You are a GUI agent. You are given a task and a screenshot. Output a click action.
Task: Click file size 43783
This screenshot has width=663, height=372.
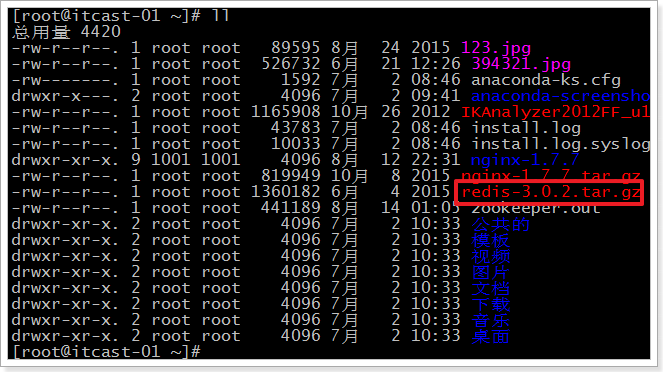tap(295, 128)
